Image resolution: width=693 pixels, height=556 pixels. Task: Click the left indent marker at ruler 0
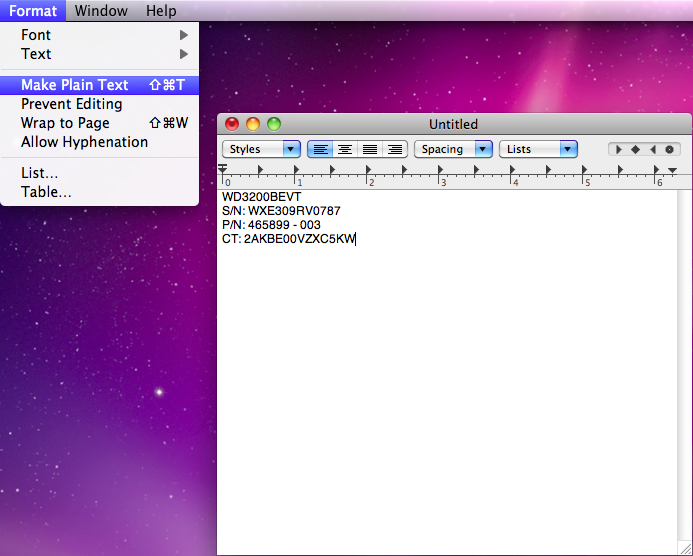point(223,169)
